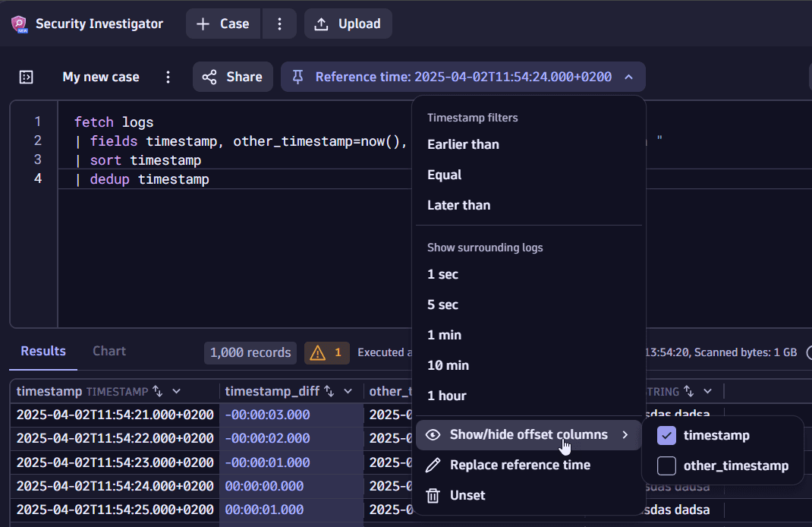Click query line 3 'sort timestamp'

138,160
